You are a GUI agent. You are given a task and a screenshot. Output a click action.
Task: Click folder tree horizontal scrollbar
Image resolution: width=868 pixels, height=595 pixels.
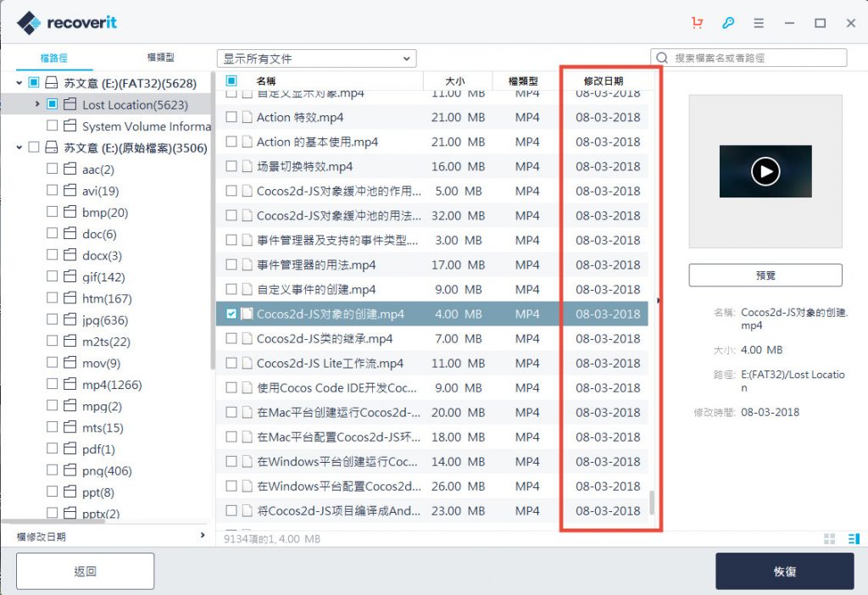(53, 521)
